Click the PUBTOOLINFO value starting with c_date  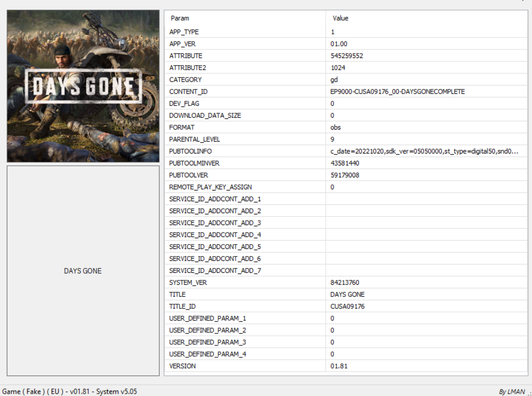(x=424, y=151)
